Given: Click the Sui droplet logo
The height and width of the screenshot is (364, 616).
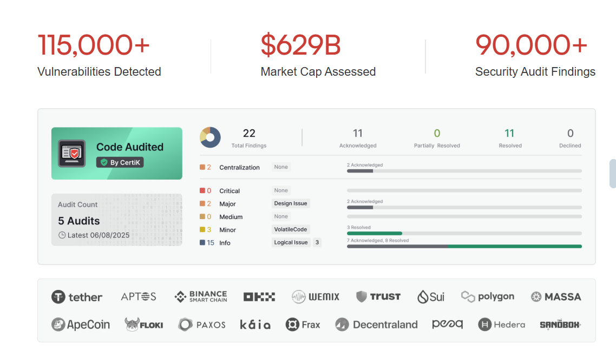Looking at the screenshot, I should click(431, 296).
